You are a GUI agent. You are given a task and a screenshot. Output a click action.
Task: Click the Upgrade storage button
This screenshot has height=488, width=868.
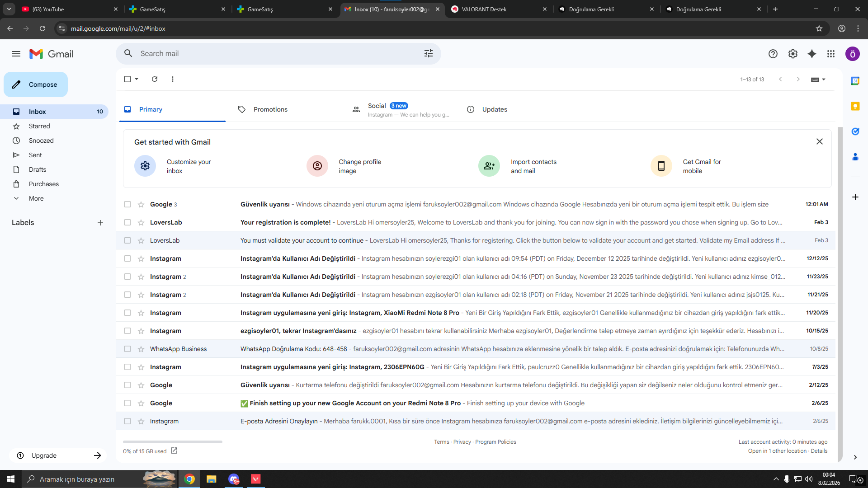58,455
